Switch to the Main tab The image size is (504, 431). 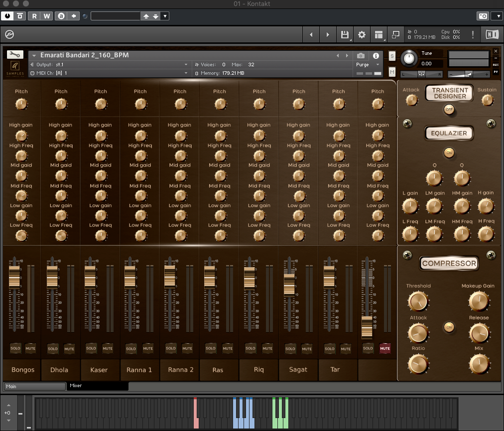(x=34, y=386)
